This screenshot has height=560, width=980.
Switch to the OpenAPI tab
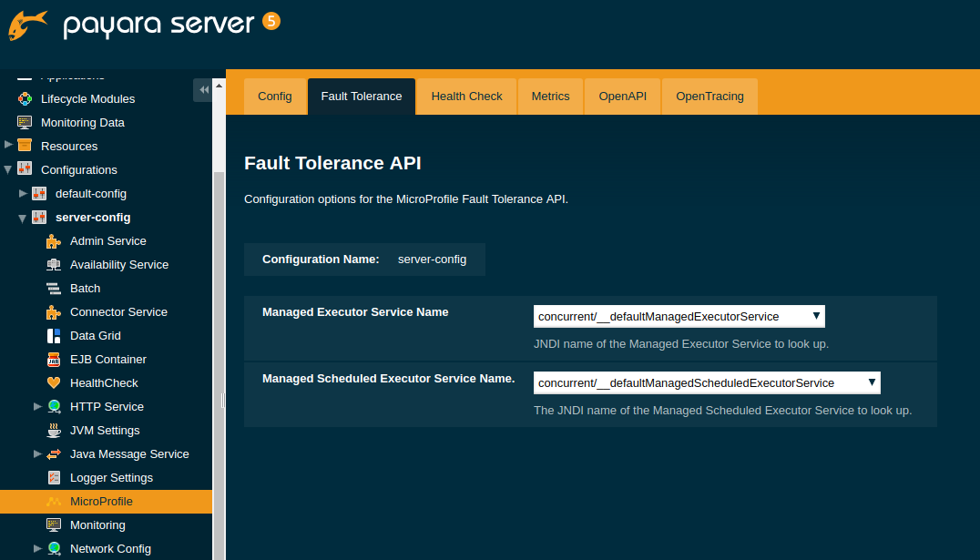tap(622, 97)
